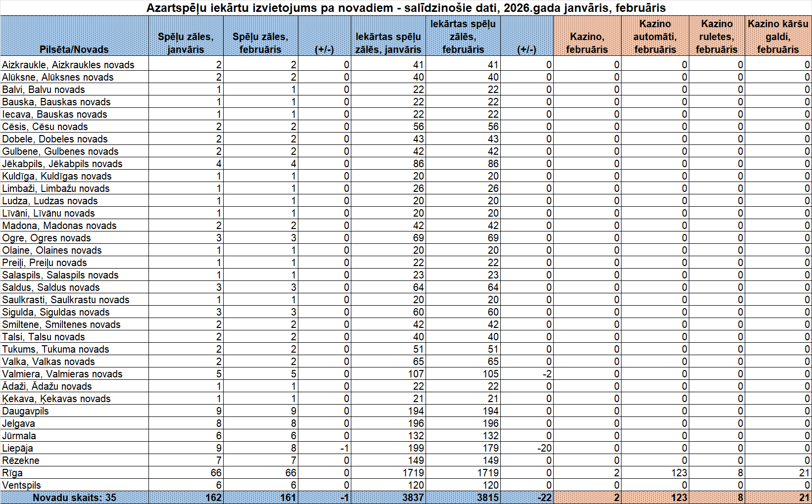Click the total -22 difference cell
Viewport: 812px width, 504px height.
(544, 498)
